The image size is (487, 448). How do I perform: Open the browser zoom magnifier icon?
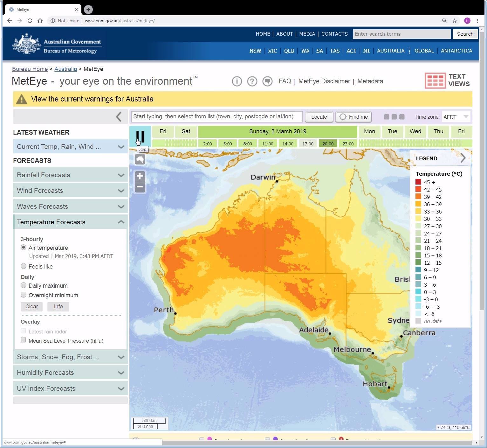coord(444,21)
